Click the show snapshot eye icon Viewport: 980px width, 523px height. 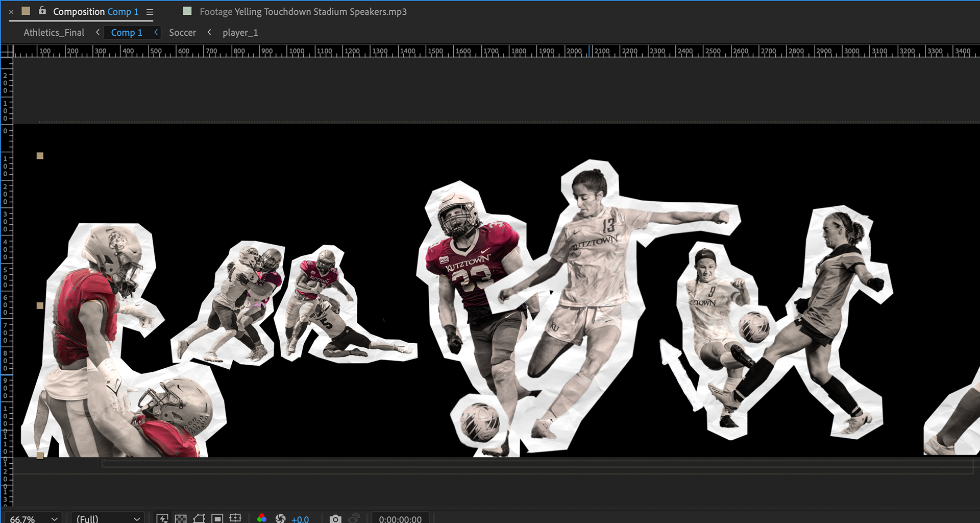coord(354,518)
